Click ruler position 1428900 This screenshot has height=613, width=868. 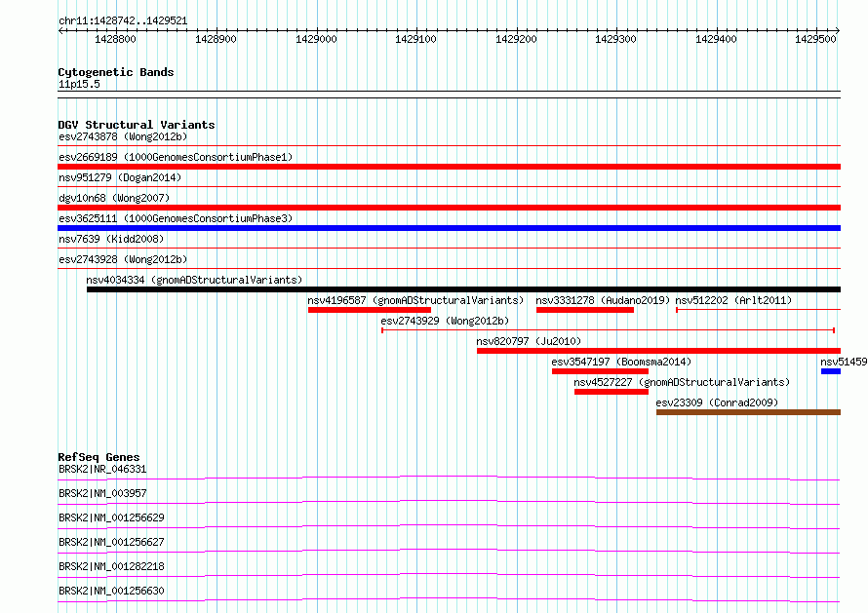point(216,39)
